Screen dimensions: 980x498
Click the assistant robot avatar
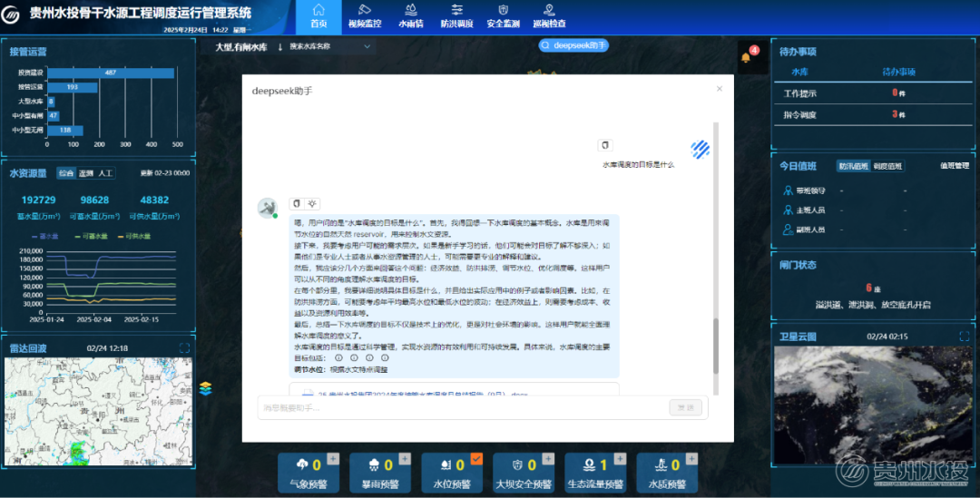tap(268, 208)
